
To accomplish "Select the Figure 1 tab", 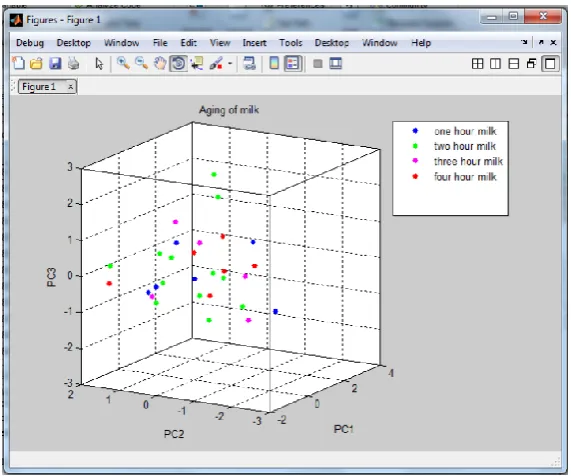I will point(39,87).
